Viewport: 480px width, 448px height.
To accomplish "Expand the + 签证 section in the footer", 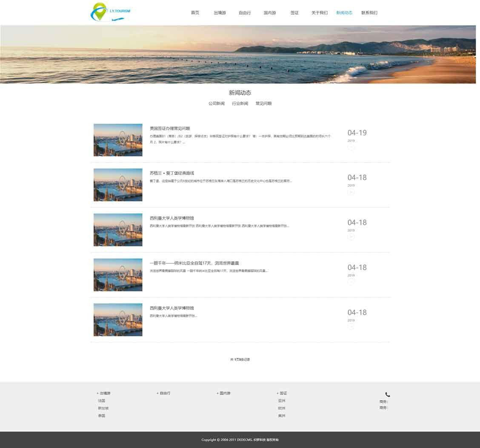I will coord(282,393).
